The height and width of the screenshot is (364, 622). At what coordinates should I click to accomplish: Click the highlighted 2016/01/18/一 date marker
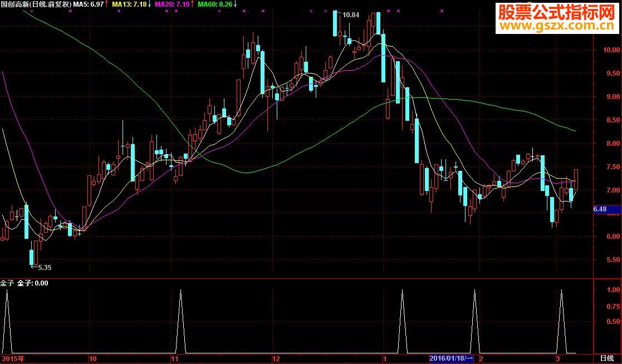coord(452,358)
